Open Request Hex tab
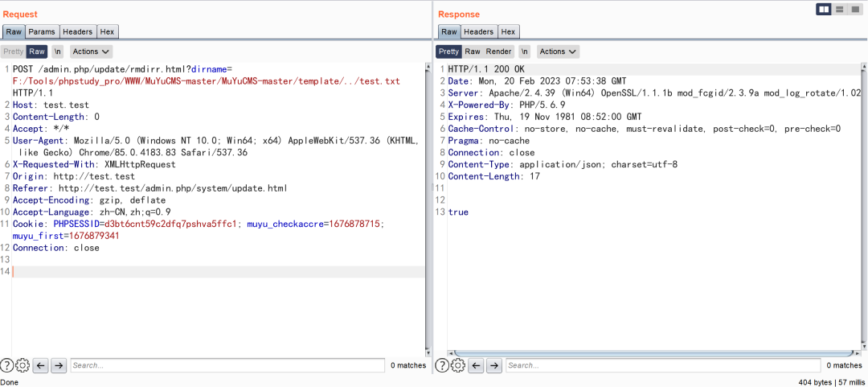868x387 pixels. (108, 31)
